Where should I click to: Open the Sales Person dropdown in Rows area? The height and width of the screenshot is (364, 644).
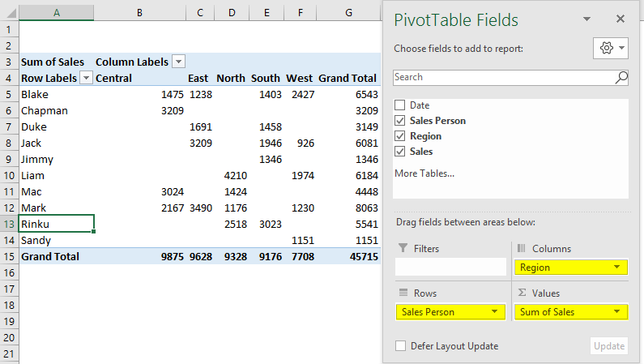tap(495, 311)
